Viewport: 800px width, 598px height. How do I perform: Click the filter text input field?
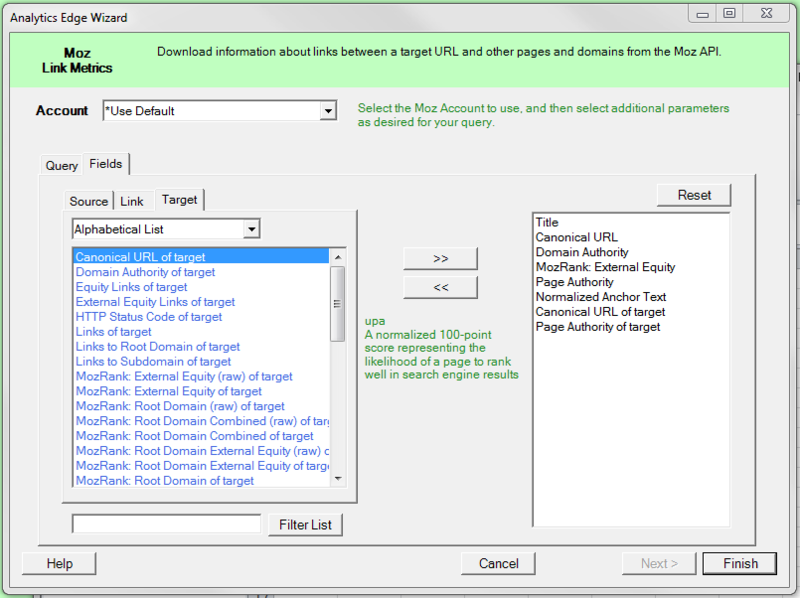(x=166, y=524)
